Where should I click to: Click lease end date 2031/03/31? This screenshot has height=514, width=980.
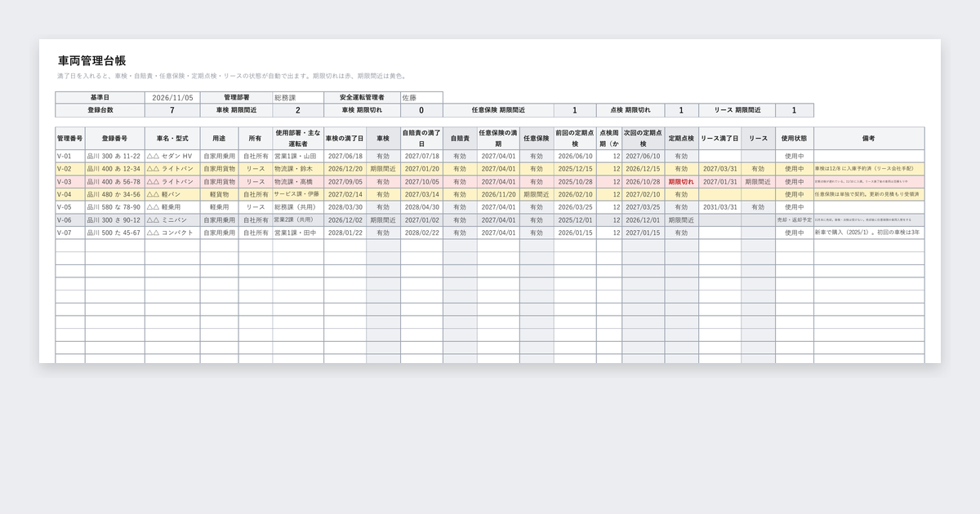click(x=720, y=207)
